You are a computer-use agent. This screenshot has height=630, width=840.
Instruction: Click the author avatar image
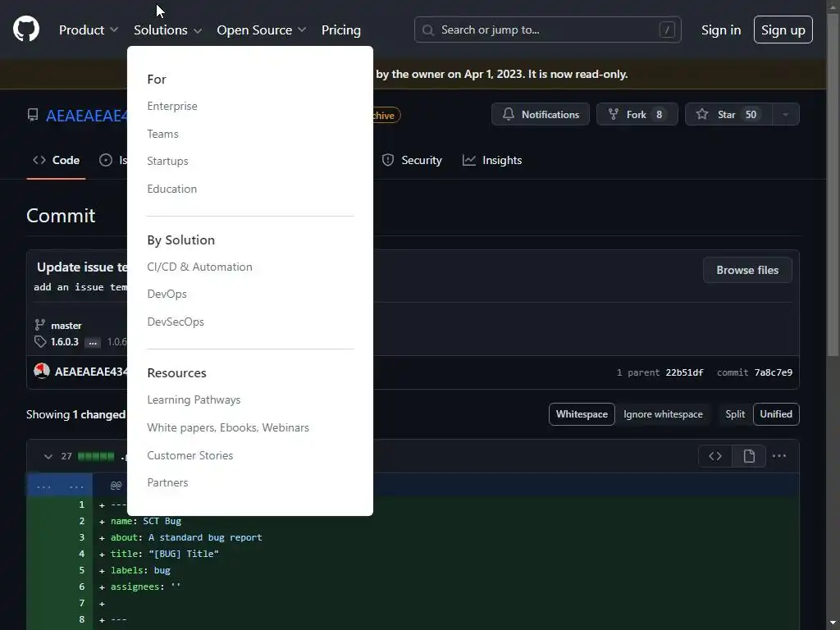coord(42,371)
